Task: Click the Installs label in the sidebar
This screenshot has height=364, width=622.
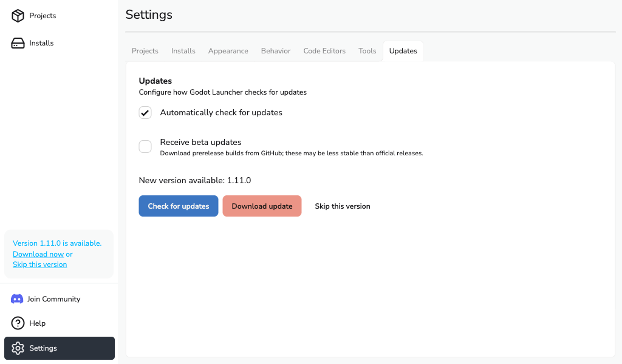Action: [41, 43]
